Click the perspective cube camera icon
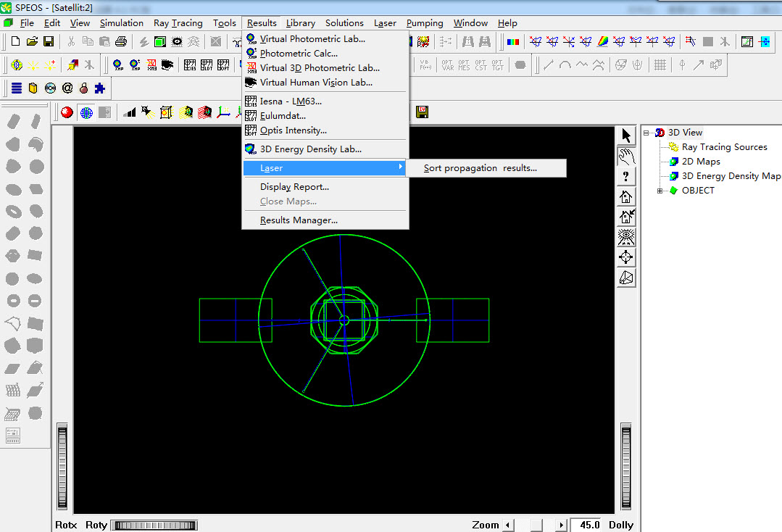782x532 pixels. coord(626,278)
